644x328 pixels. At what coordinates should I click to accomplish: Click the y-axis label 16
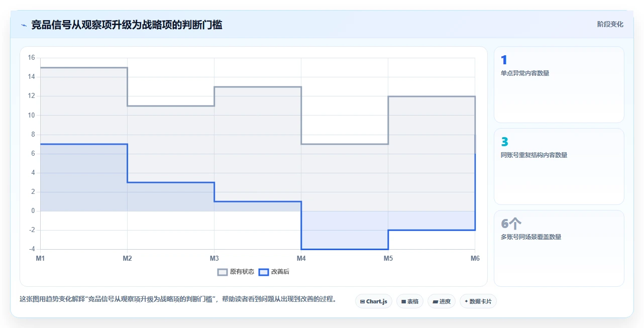click(x=31, y=58)
